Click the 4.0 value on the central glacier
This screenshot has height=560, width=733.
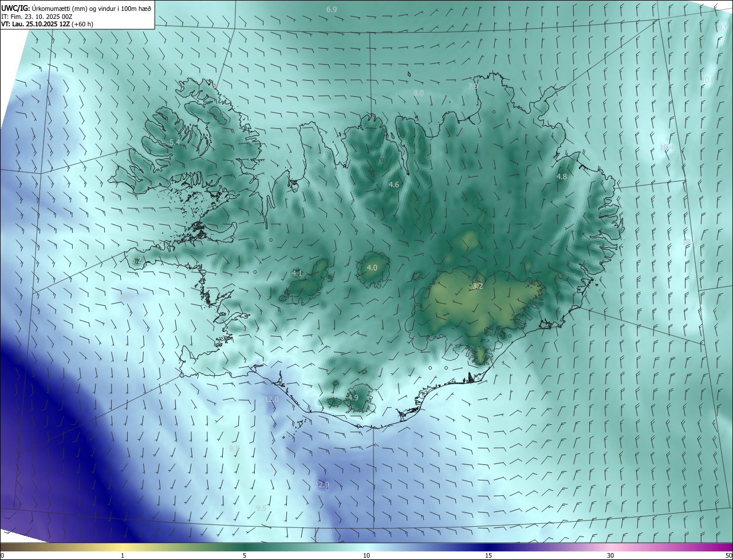click(x=372, y=267)
